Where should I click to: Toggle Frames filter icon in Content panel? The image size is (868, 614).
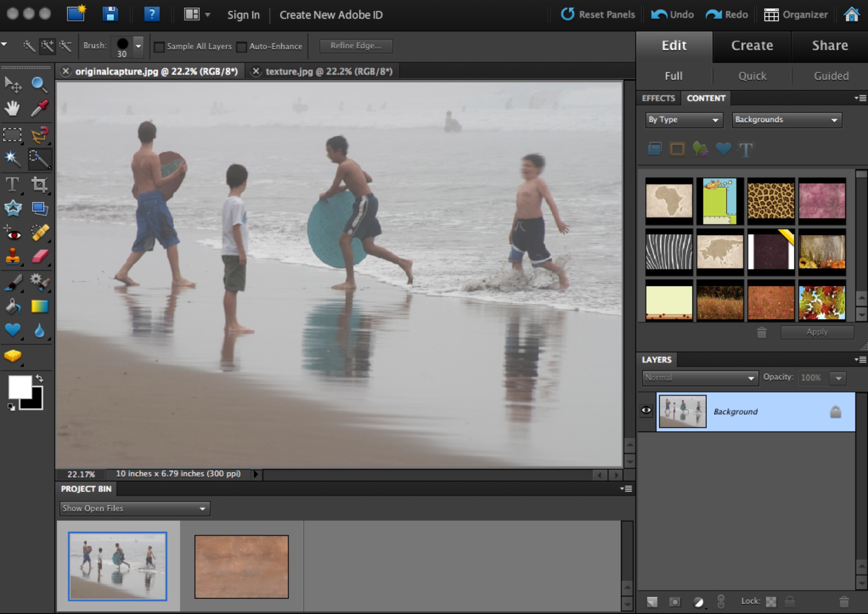[677, 149]
